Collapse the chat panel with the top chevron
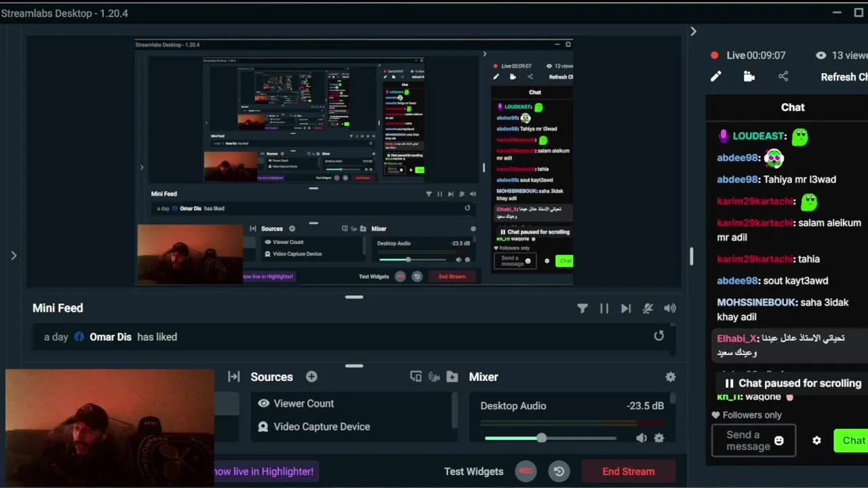Image resolution: width=868 pixels, height=488 pixels. tap(693, 31)
